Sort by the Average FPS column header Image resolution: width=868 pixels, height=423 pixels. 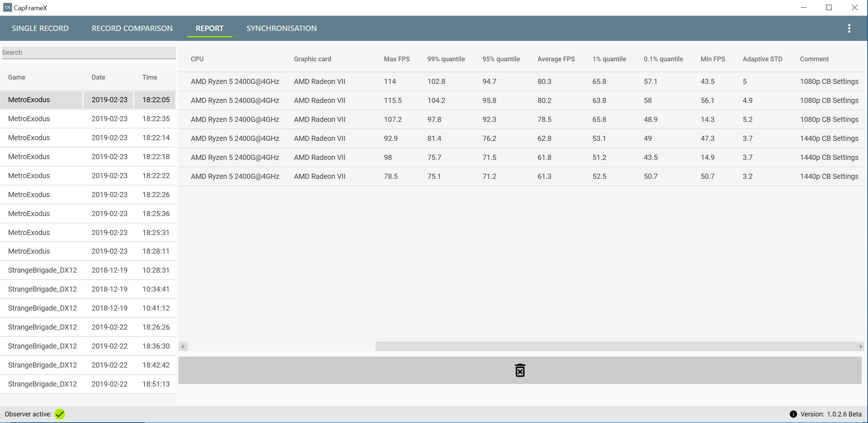click(556, 59)
